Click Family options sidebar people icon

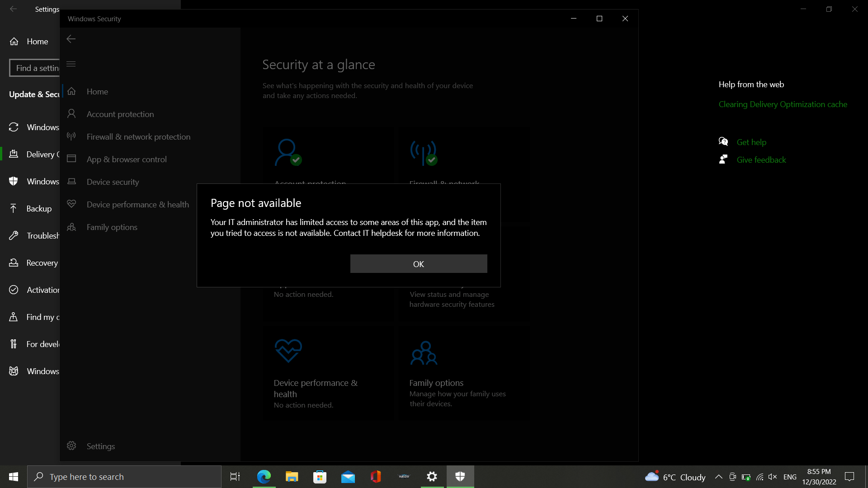tap(71, 227)
